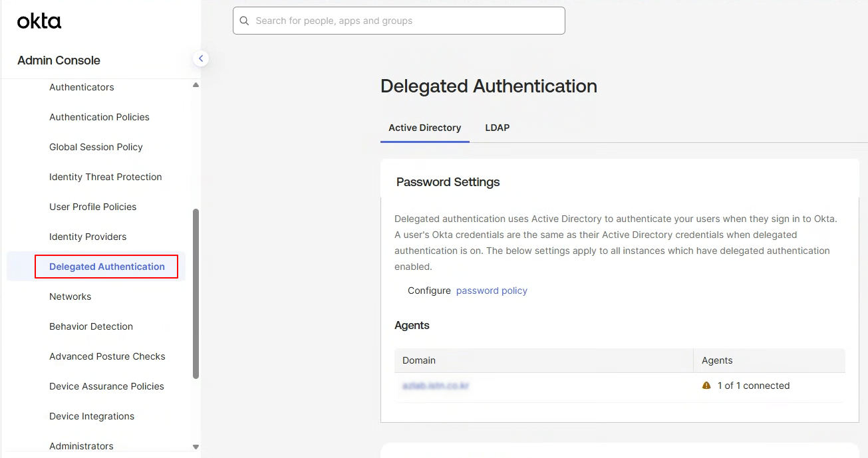
Task: Click the Password Settings heading
Action: pos(448,182)
